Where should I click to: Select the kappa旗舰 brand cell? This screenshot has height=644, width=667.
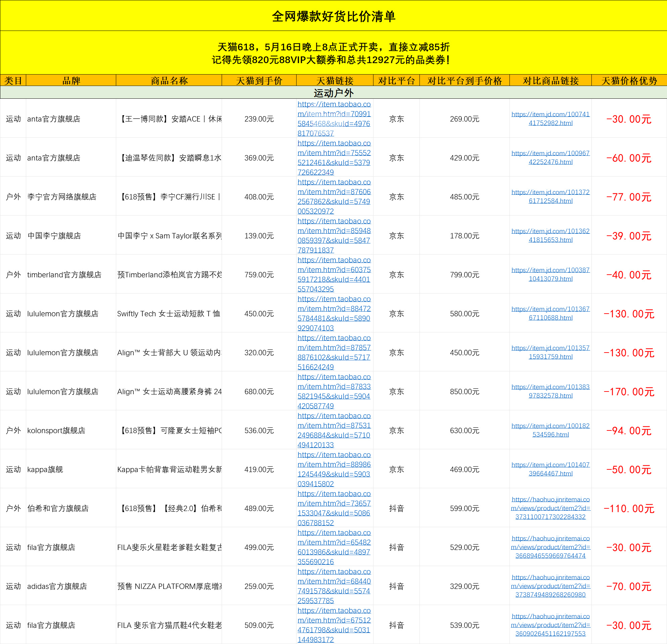pos(71,469)
